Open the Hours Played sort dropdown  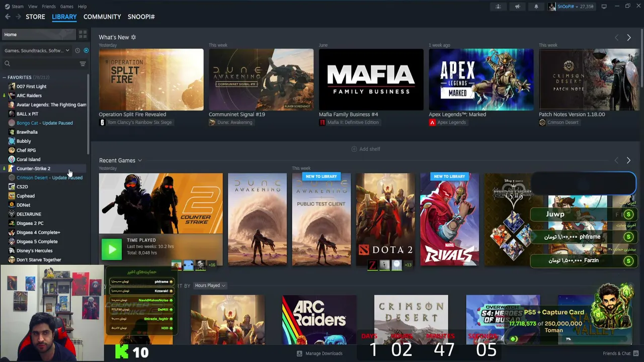[x=210, y=286]
